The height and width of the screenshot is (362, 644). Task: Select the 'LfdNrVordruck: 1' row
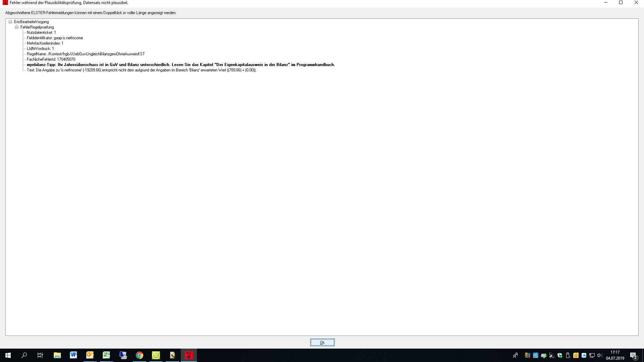[x=40, y=49]
